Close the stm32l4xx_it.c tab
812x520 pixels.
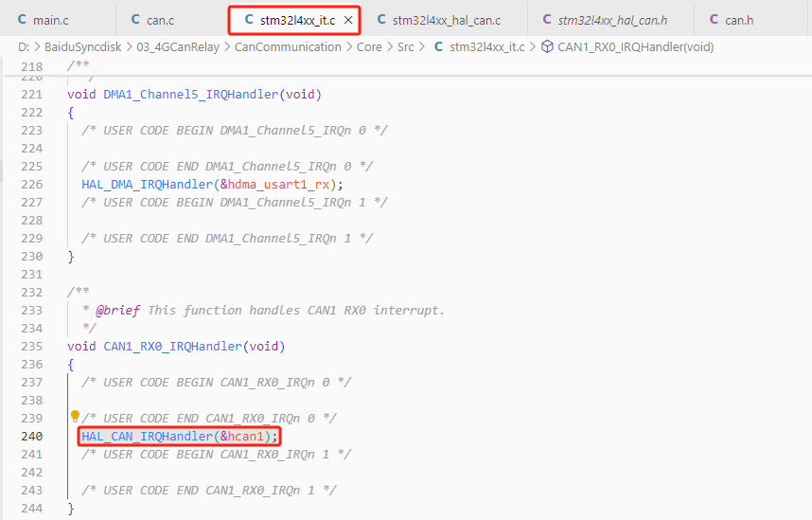(x=348, y=20)
